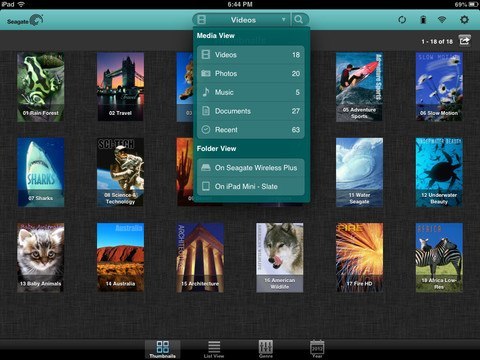The width and height of the screenshot is (480, 360).
Task: Open the battery status icon
Action: point(423,20)
